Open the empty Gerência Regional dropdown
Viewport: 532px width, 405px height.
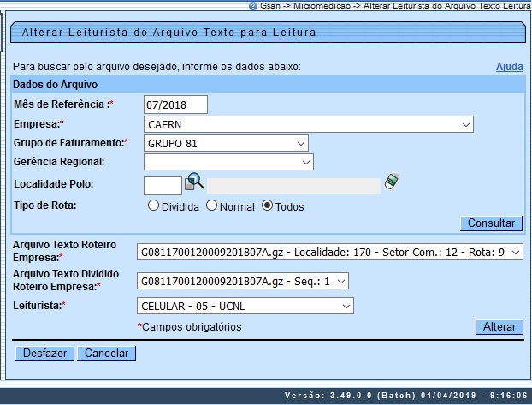pos(228,162)
